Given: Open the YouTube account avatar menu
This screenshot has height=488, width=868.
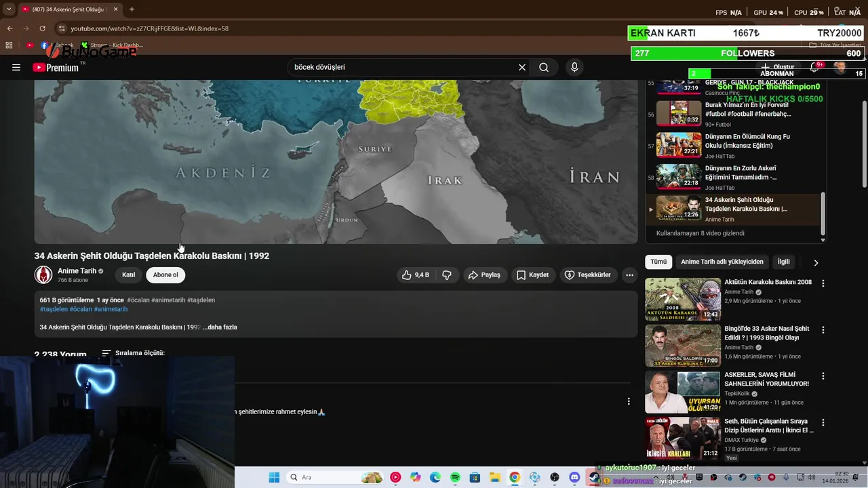Looking at the screenshot, I should tap(840, 67).
